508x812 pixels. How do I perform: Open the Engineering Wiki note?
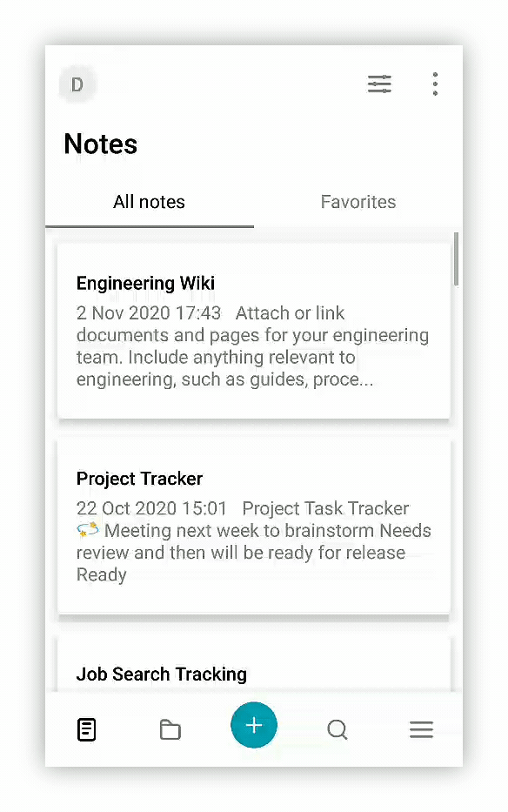pyautogui.click(x=253, y=331)
